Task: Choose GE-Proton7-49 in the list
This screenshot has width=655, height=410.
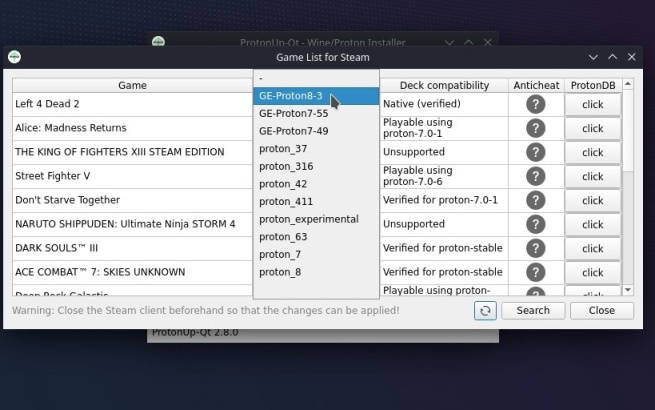Action: coord(316,131)
